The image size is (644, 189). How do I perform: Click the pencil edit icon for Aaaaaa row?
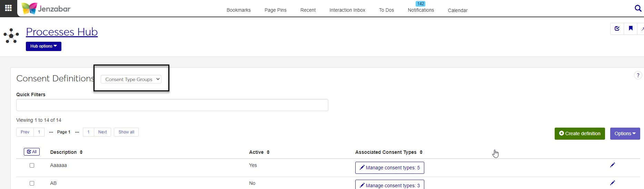coord(612,165)
